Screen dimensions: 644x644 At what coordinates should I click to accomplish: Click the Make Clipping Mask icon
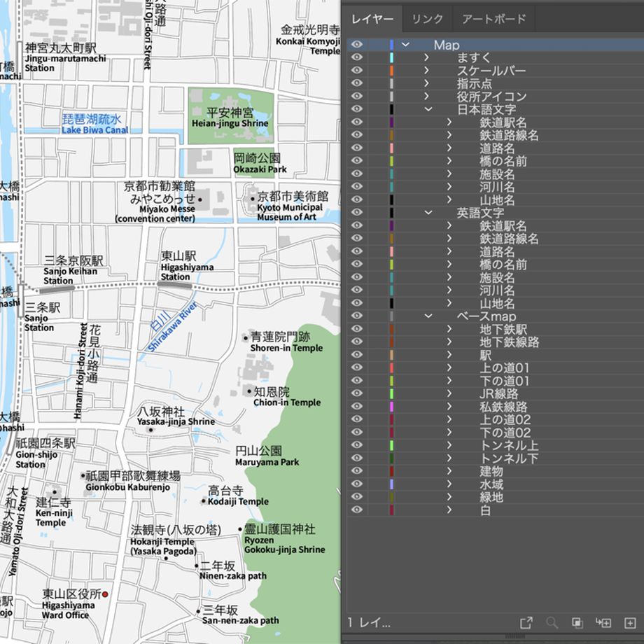(x=577, y=622)
